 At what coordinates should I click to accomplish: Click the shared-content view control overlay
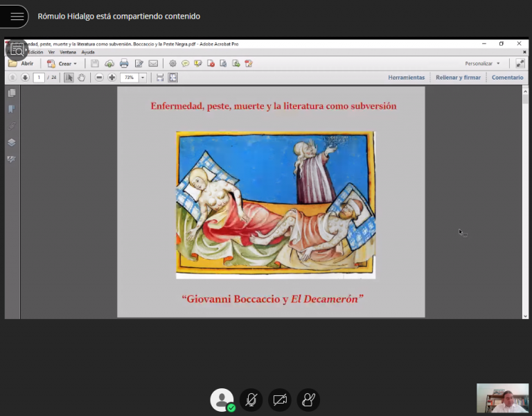(x=17, y=50)
